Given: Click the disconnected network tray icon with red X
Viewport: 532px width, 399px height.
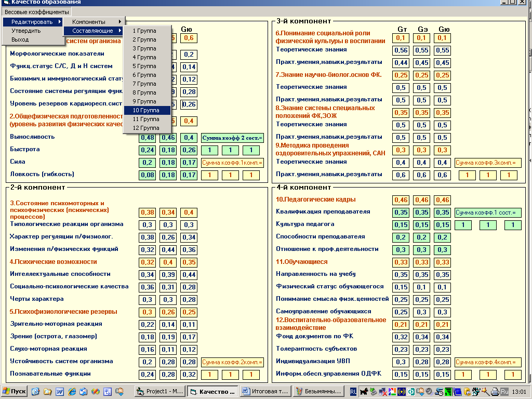Looking at the screenshot, I should tap(383, 392).
